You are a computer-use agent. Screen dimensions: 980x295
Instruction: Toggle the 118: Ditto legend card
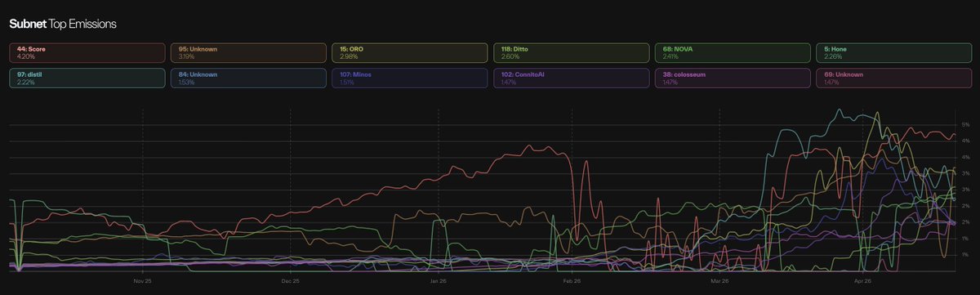(572, 52)
